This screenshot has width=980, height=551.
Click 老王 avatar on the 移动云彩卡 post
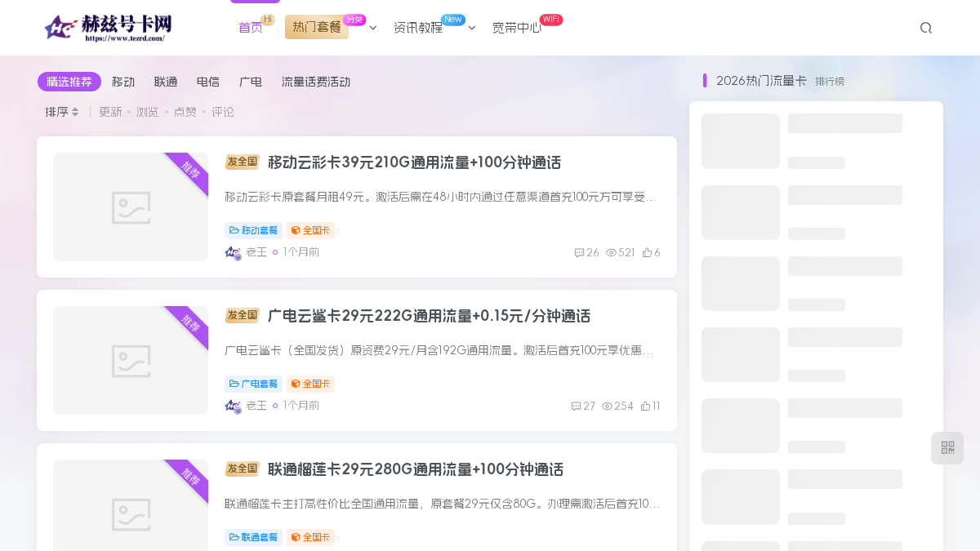[x=233, y=253]
